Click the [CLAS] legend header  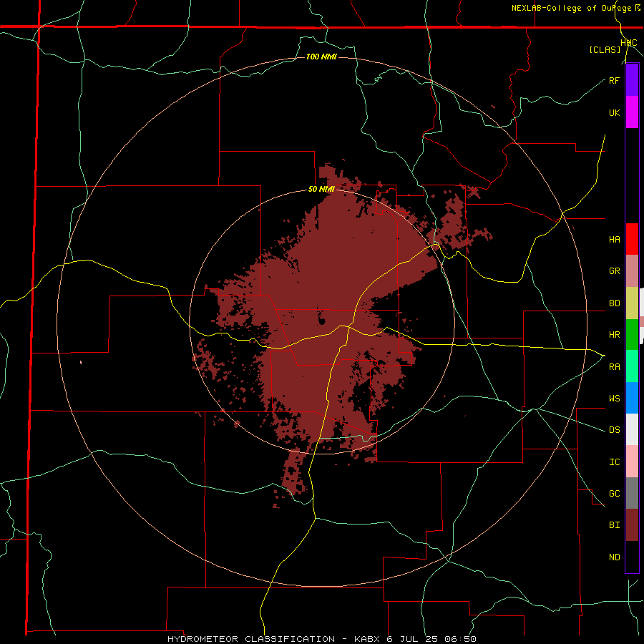pos(605,50)
